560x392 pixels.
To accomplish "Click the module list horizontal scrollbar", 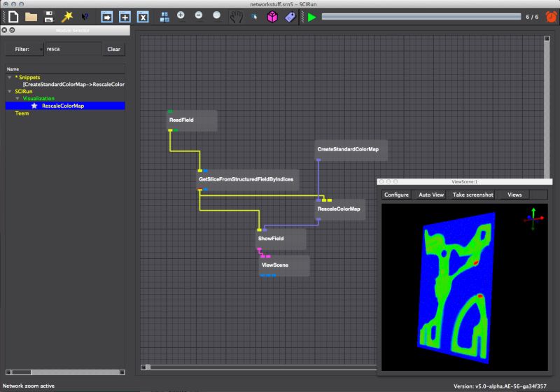I will [x=65, y=372].
